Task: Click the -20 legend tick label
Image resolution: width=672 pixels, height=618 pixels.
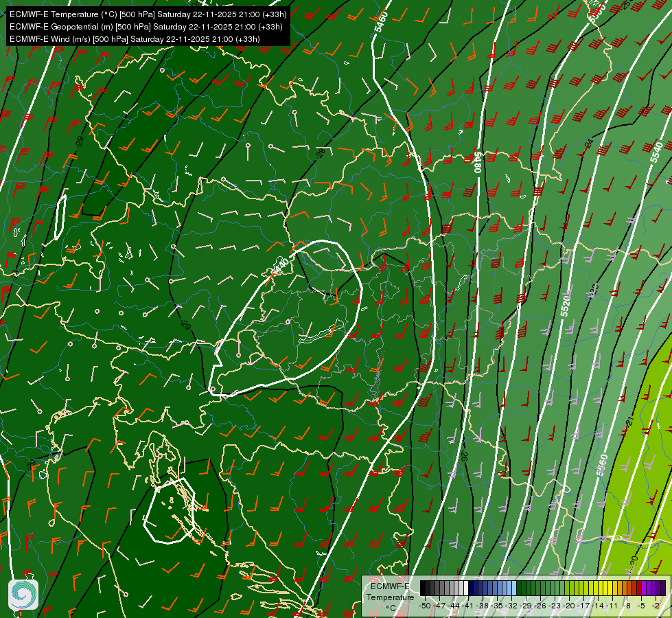Action: 569,606
